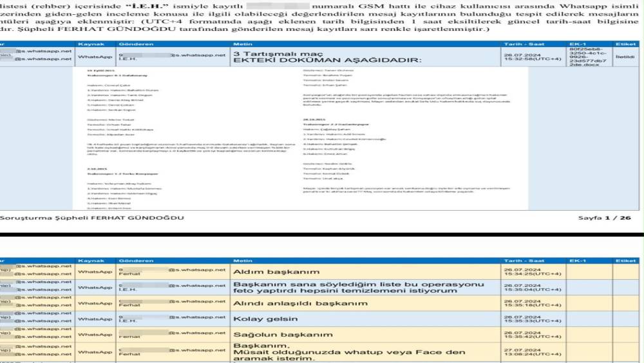
Task: Click the 'Soruşturma Şüpheli FERHAT GÜNDOĞDU' footer text
Action: pos(92,218)
